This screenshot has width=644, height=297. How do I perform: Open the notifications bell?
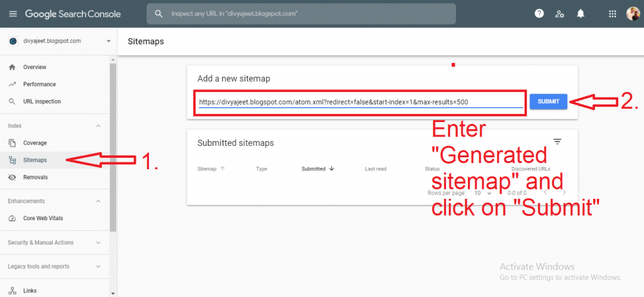point(580,14)
